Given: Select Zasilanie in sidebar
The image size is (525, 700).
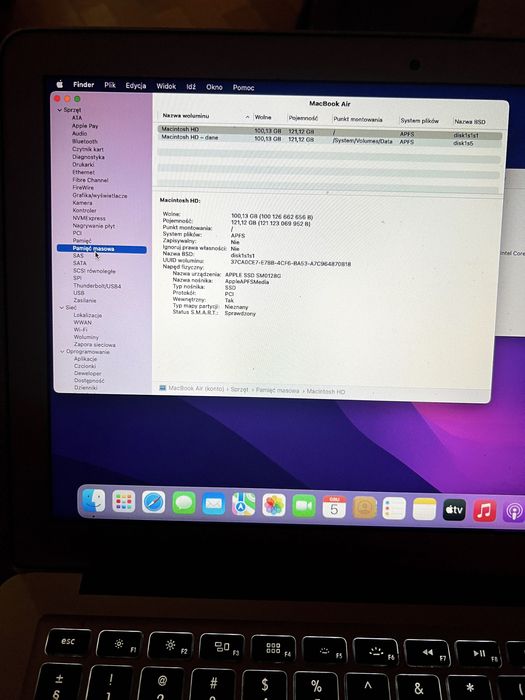Looking at the screenshot, I should (85, 300).
